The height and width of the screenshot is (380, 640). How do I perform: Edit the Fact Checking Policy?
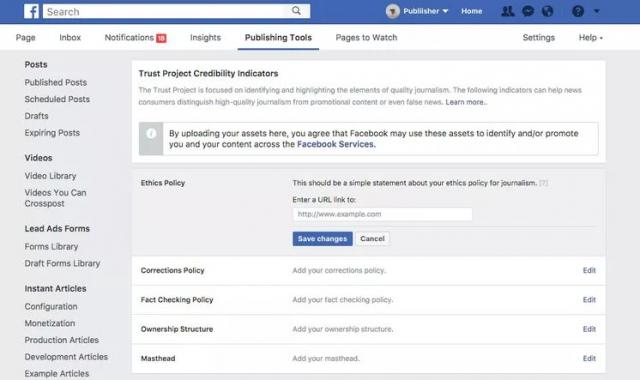tap(589, 300)
